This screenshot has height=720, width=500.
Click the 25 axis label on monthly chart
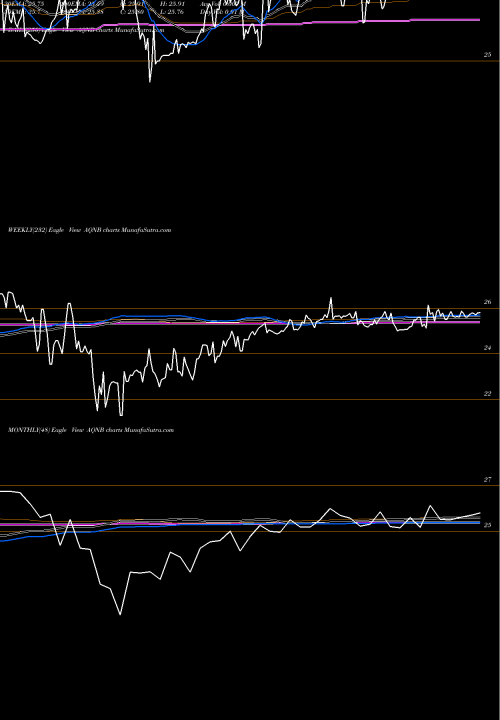click(x=488, y=525)
